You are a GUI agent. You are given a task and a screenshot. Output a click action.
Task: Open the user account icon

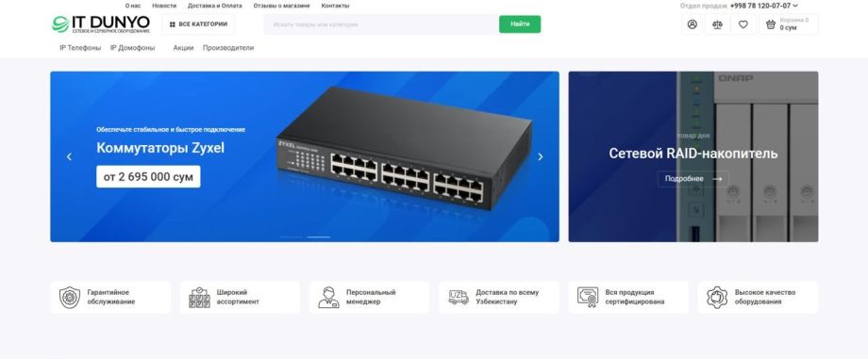tap(692, 24)
